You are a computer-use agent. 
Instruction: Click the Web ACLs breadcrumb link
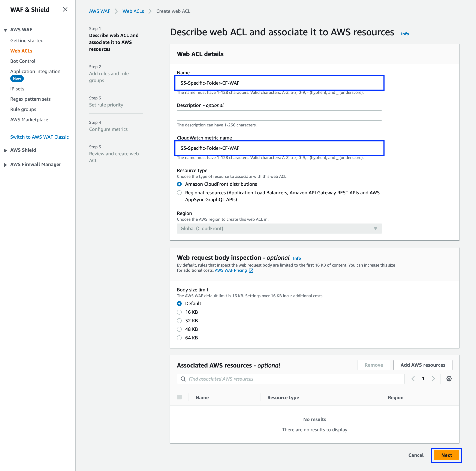point(133,11)
